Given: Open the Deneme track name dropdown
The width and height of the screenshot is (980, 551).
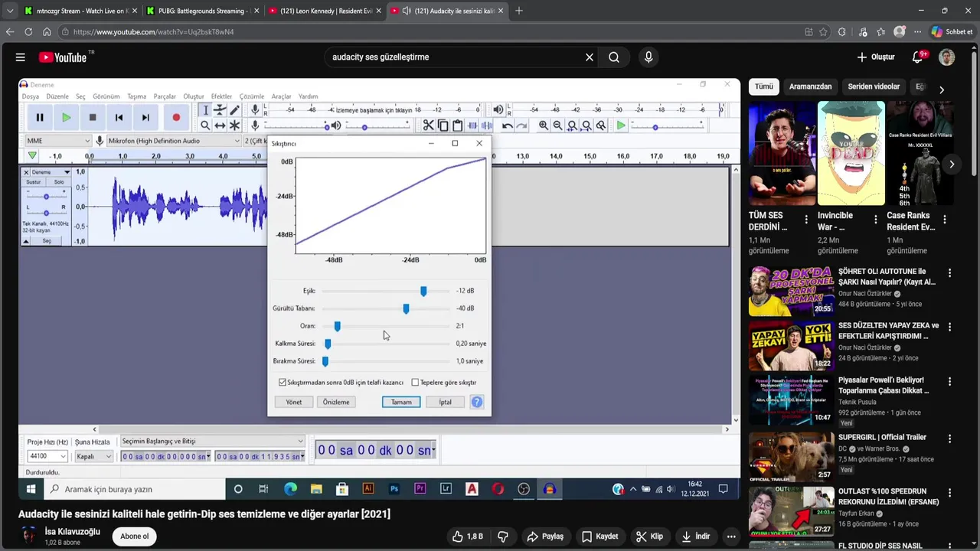Looking at the screenshot, I should pos(51,172).
